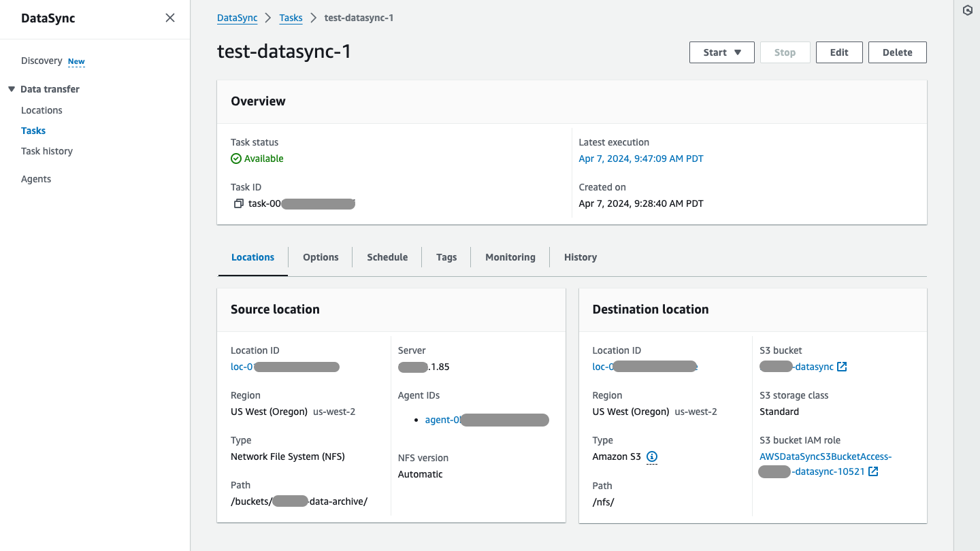The height and width of the screenshot is (551, 980).
Task: Click the New badge beside Discovery
Action: click(76, 61)
